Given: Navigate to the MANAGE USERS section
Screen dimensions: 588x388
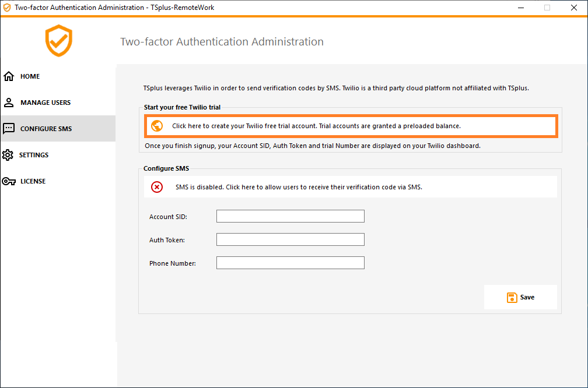Looking at the screenshot, I should pyautogui.click(x=45, y=102).
